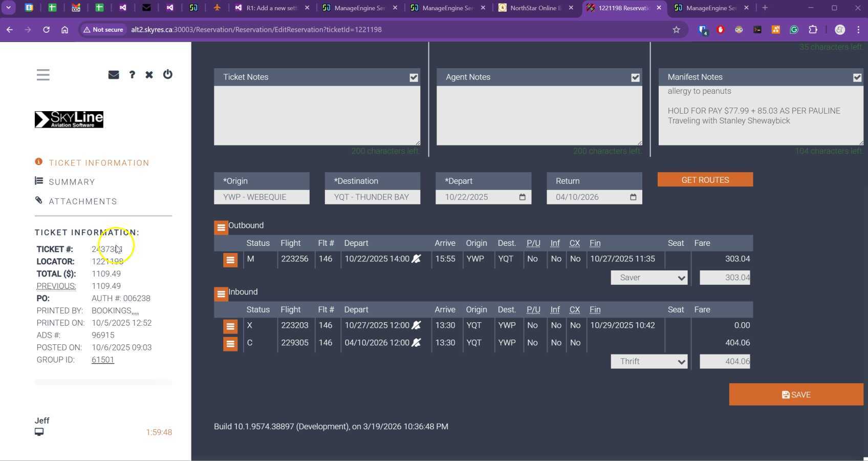Go to Summary section
Screen dimensions: 868x461
(72, 182)
